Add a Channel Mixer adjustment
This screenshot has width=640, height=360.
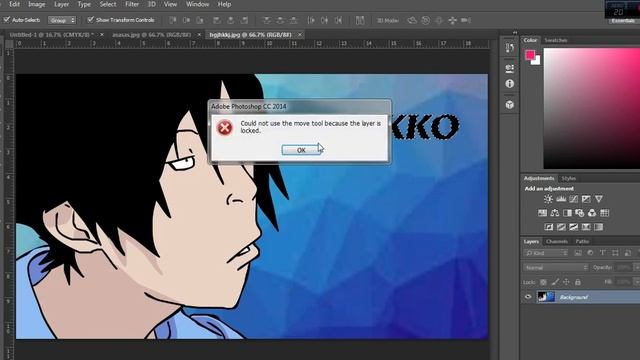pos(592,213)
